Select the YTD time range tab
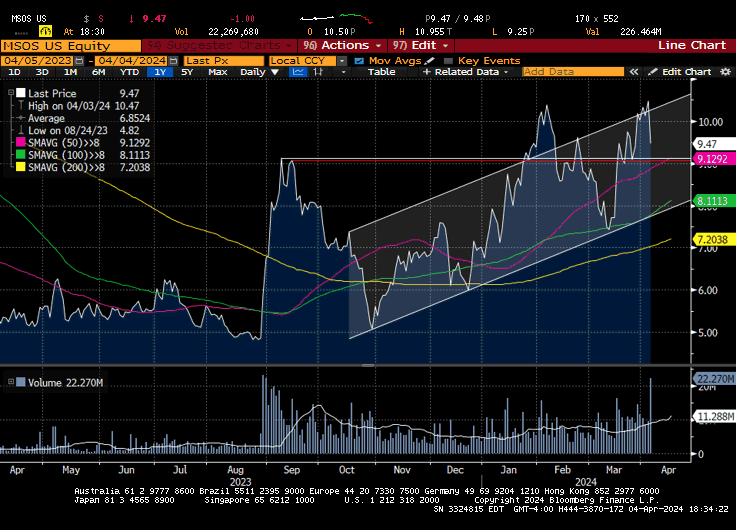The image size is (736, 530). [129, 72]
